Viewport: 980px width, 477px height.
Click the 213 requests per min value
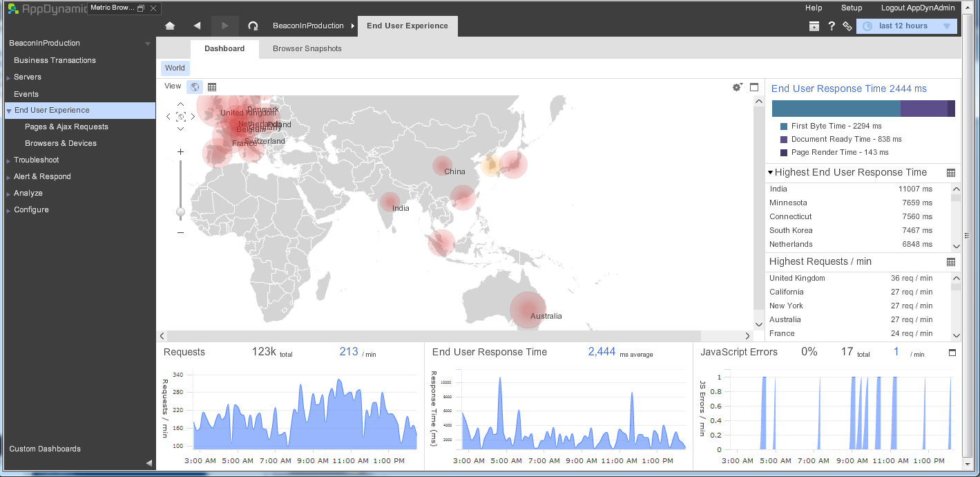(x=349, y=352)
